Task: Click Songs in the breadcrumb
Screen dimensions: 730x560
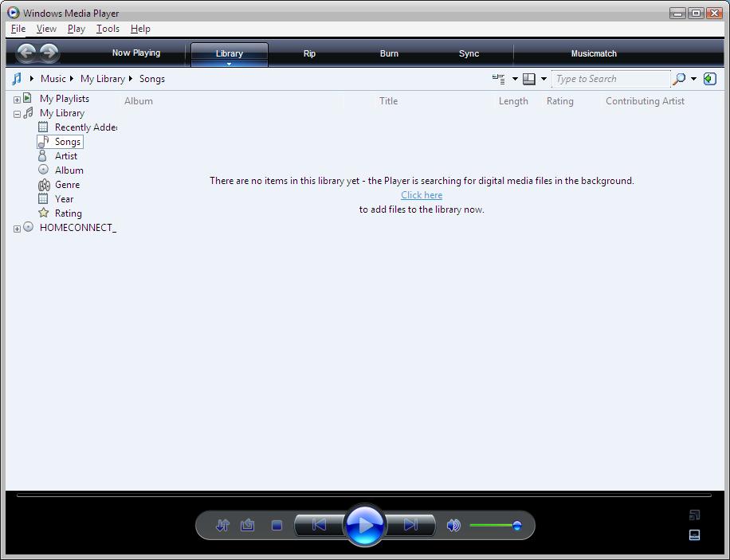Action: pyautogui.click(x=152, y=79)
